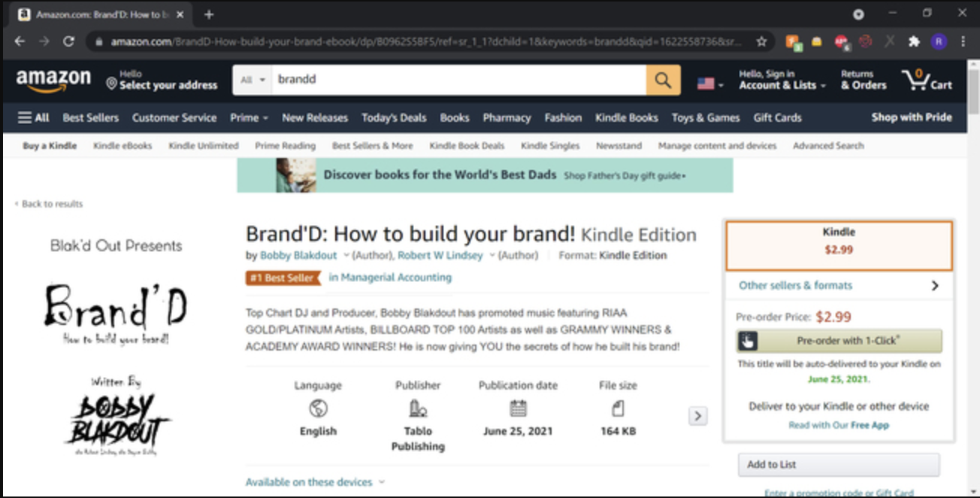Open Kindle Unlimited subnav link
This screenshot has width=980, height=498.
204,146
